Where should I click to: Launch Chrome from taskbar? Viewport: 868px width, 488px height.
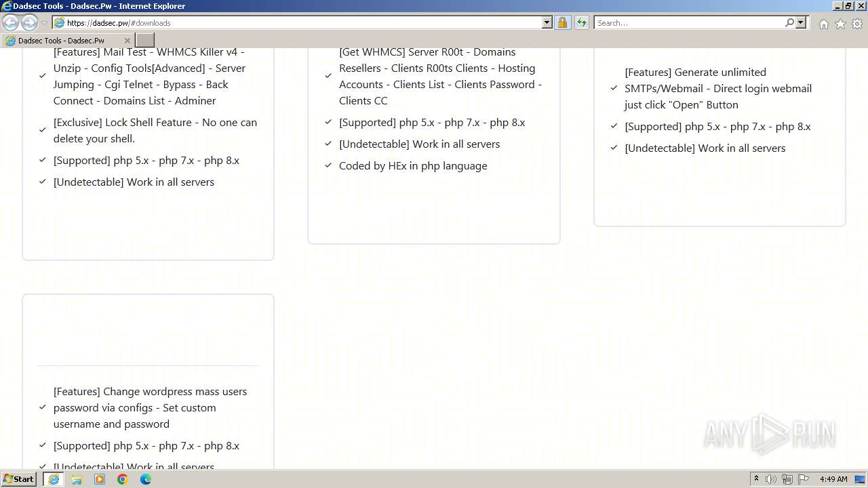tap(123, 479)
